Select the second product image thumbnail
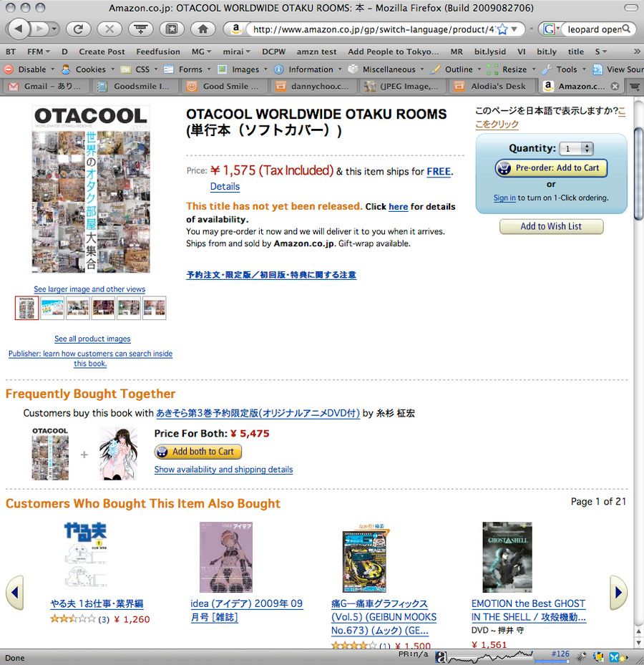 click(x=52, y=308)
